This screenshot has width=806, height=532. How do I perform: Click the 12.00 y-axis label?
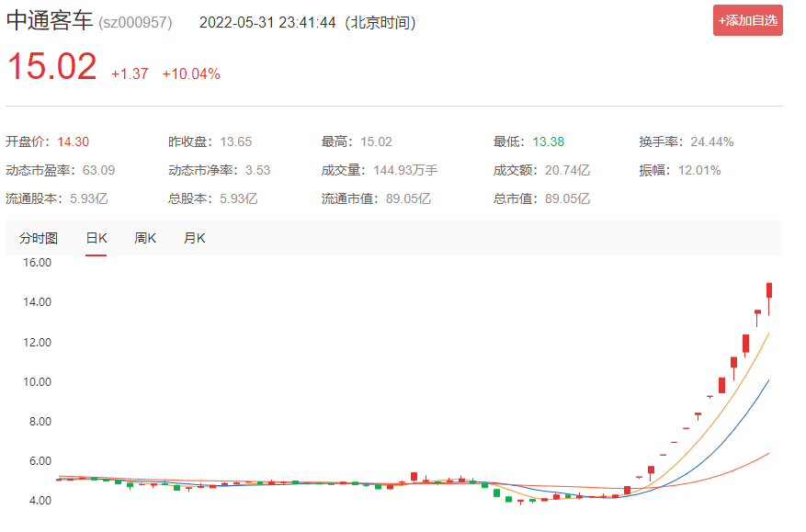(37, 343)
